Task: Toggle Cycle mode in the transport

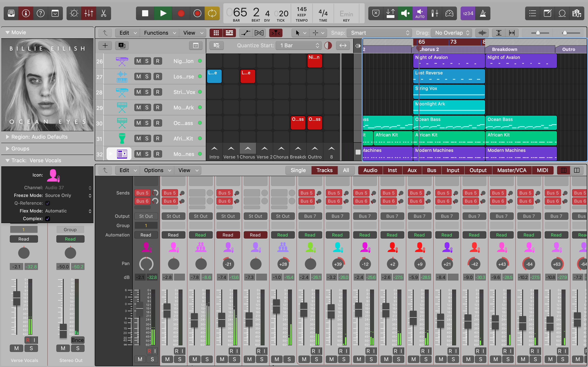Action: point(212,13)
